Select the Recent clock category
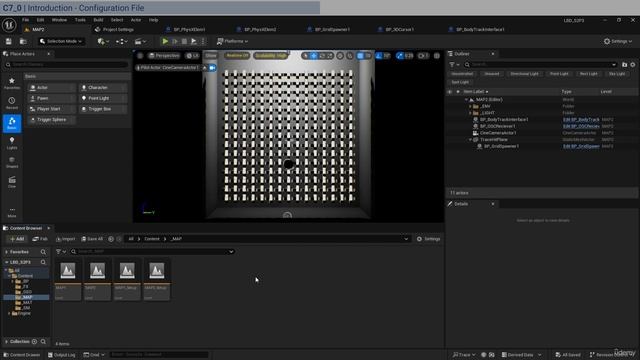Screen dimensions: 640x360 tap(12, 103)
